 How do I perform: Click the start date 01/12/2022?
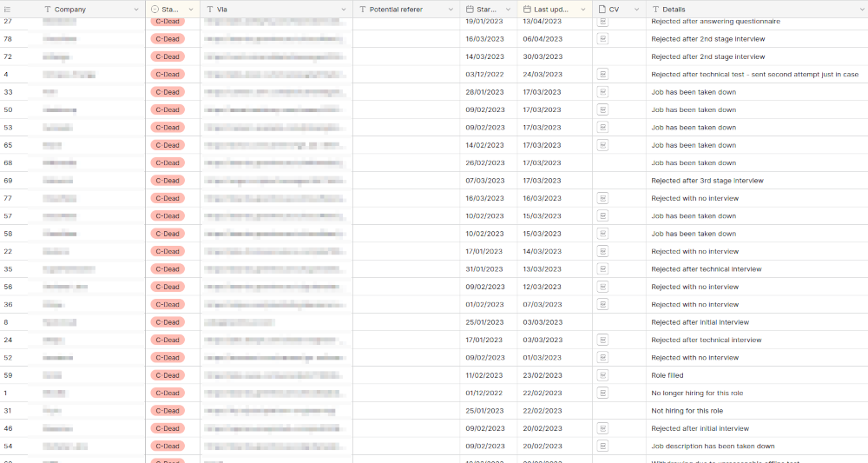(x=484, y=394)
